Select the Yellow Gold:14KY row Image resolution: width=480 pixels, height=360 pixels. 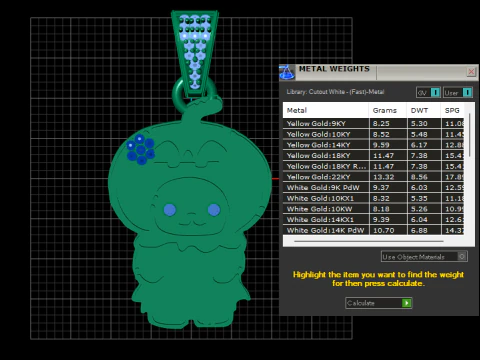pos(373,145)
